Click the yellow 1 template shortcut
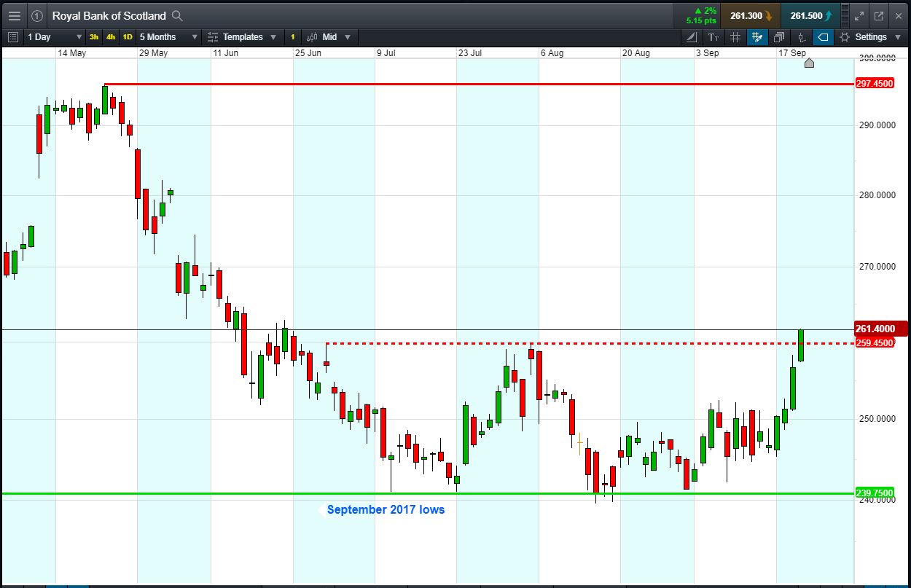This screenshot has height=588, width=911. [x=293, y=37]
